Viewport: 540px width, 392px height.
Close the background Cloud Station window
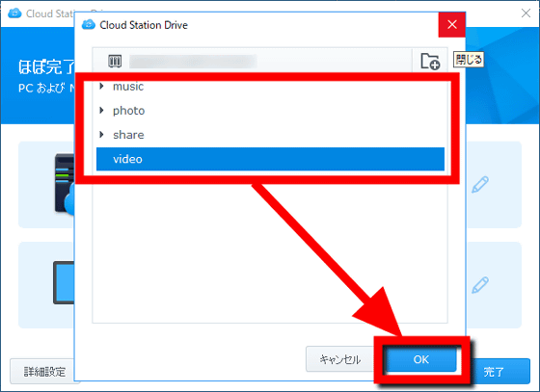tap(526, 13)
